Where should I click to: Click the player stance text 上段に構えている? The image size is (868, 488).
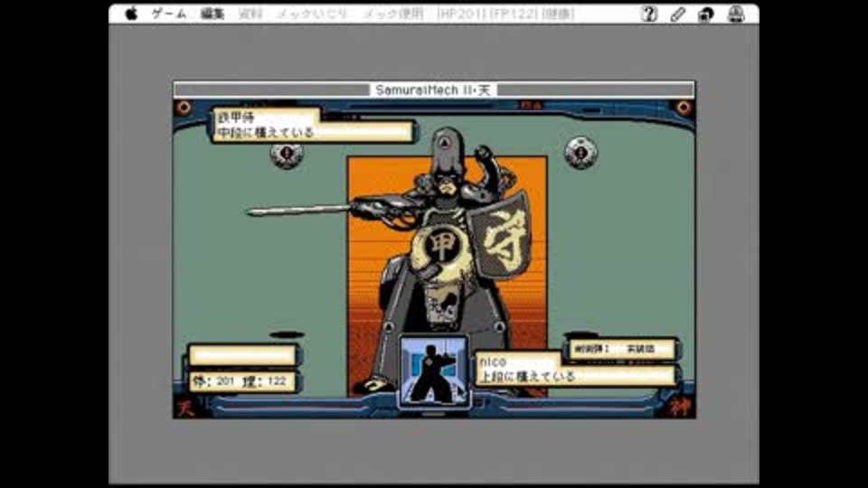pyautogui.click(x=527, y=377)
